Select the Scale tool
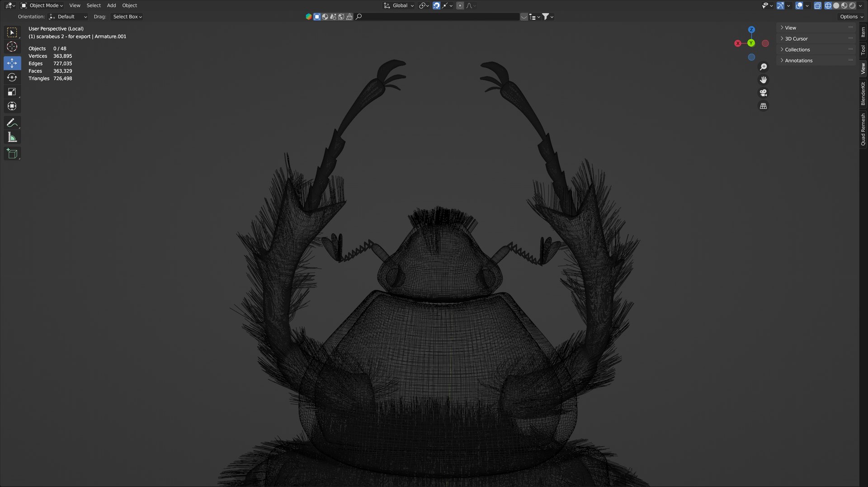Screen dimensions: 868x487 click(x=12, y=92)
